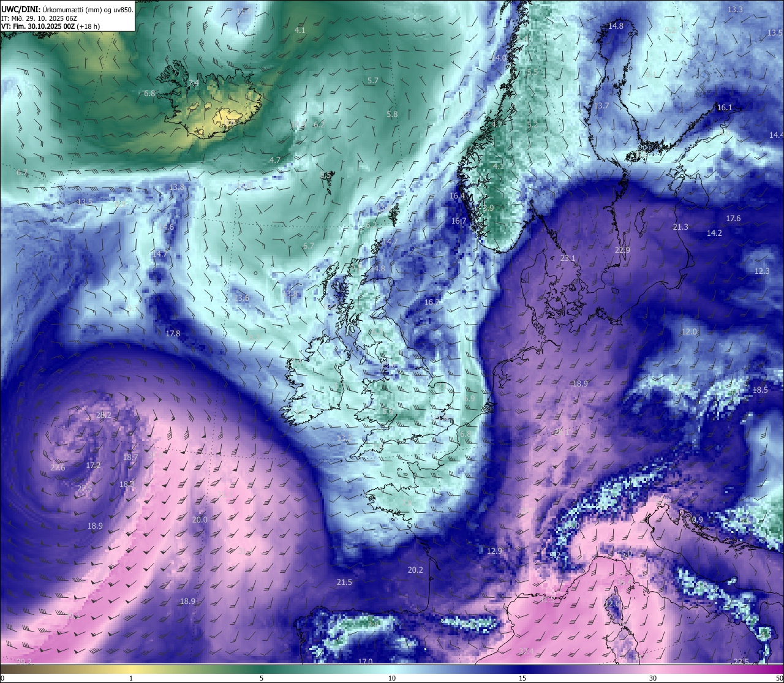Click the 5.8 value on the map

click(392, 115)
